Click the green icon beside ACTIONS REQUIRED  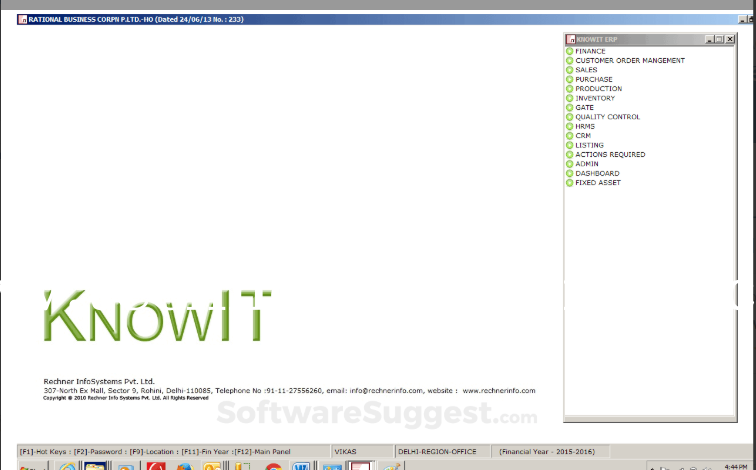(569, 154)
